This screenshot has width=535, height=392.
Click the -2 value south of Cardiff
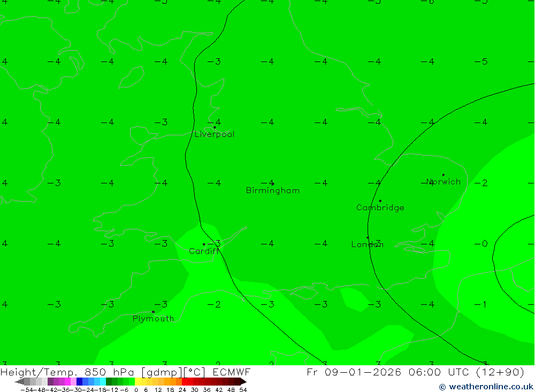point(214,304)
